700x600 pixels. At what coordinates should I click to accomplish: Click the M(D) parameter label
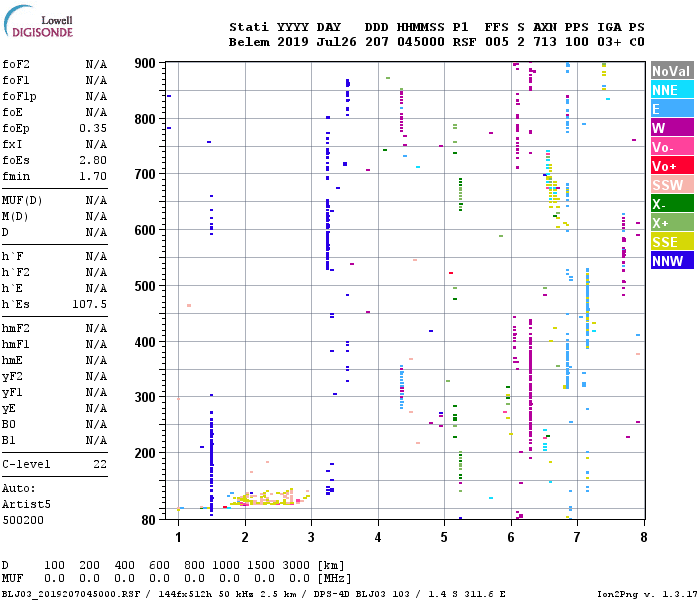pos(15,217)
